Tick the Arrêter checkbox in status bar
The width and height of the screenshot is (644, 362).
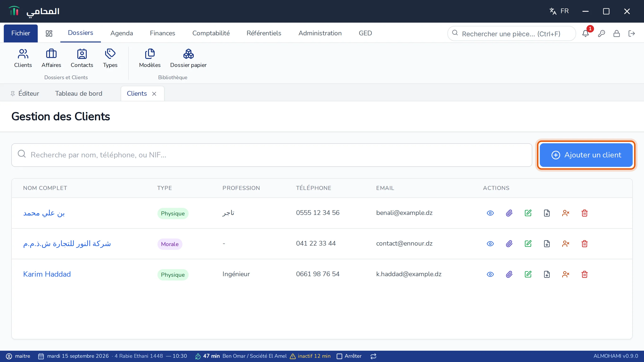[339, 356]
